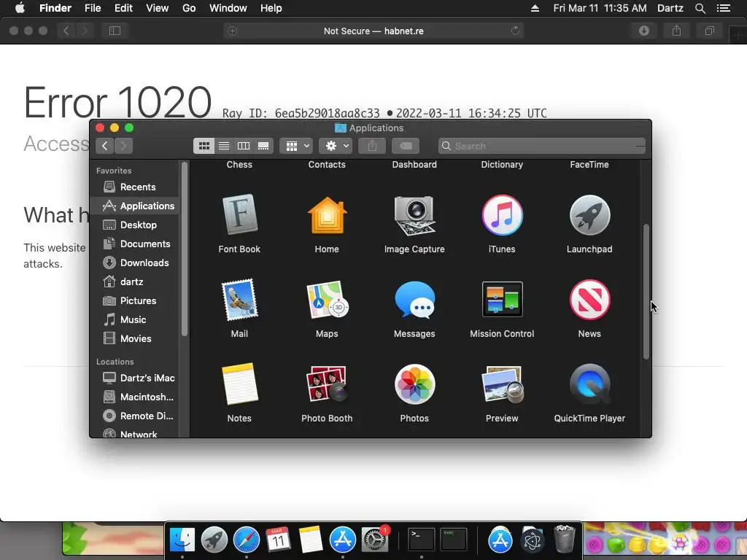Screen dimensions: 747x560
Task: Open the iTunes app icon
Action: pos(502,215)
